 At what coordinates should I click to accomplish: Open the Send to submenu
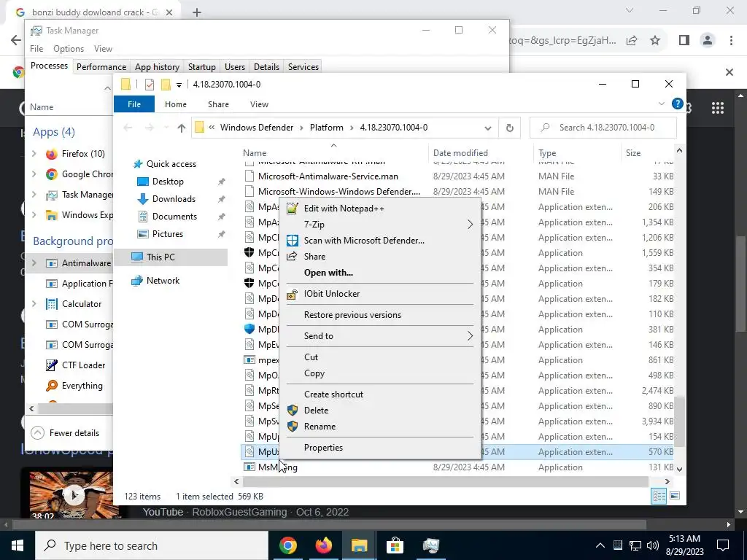(x=379, y=335)
